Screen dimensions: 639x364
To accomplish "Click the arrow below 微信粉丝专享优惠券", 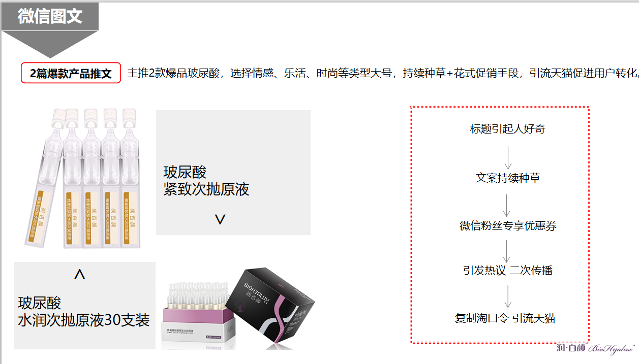I will pyautogui.click(x=507, y=251).
